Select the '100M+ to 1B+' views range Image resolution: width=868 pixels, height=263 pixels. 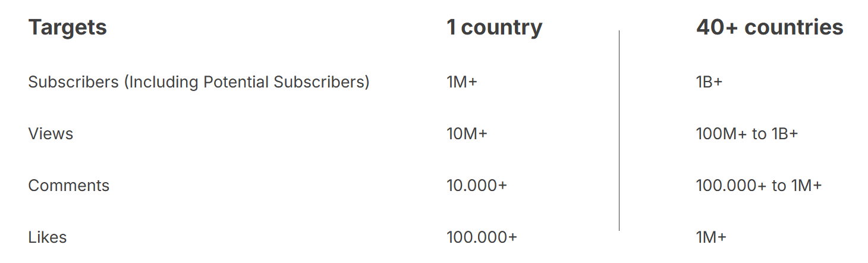747,134
